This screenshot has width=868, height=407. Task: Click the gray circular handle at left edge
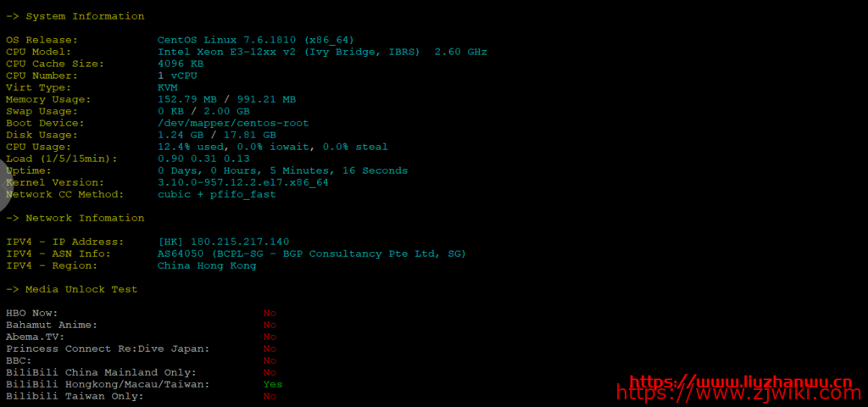[4, 184]
